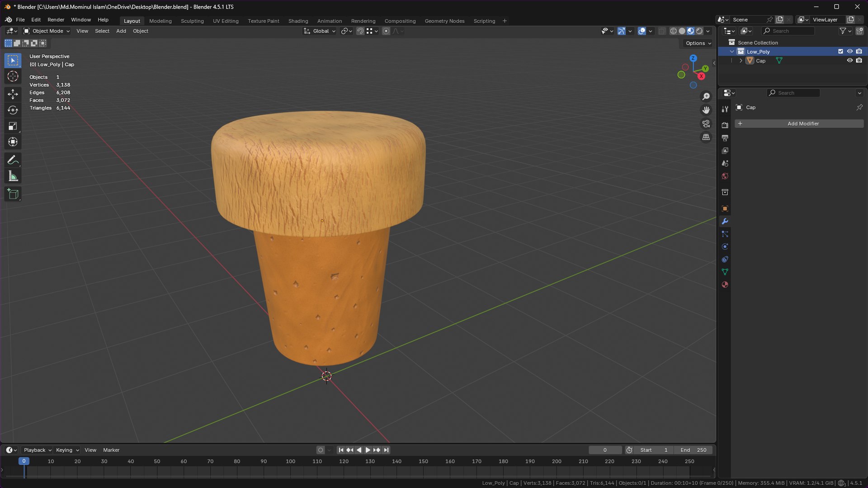868x488 pixels.
Task: Open the Object Constraints properties tab
Action: point(725,259)
